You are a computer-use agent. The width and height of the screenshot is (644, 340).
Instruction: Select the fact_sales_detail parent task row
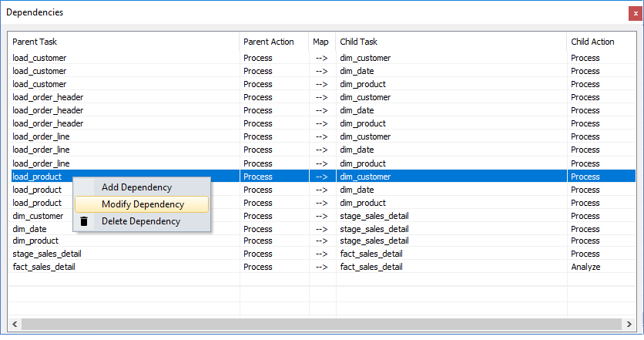[x=44, y=267]
